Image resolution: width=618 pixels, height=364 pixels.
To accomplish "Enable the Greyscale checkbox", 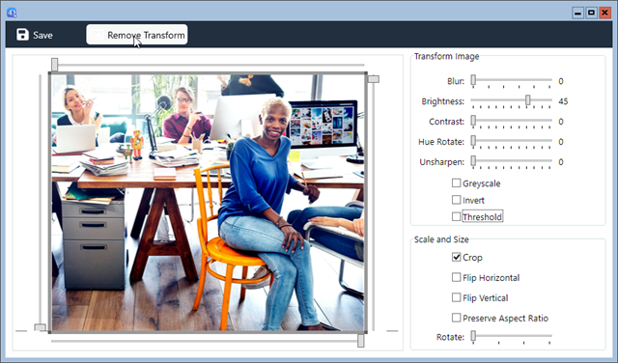I will 456,182.
